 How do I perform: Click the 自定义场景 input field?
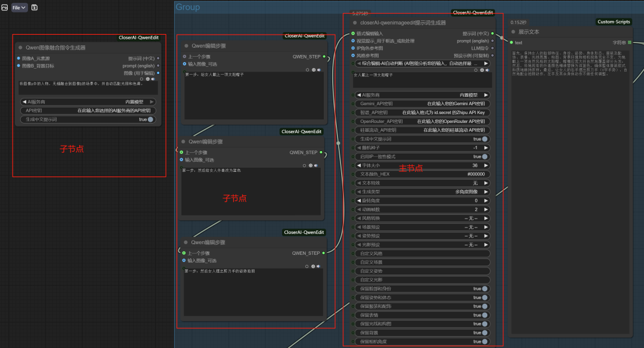pos(422,263)
